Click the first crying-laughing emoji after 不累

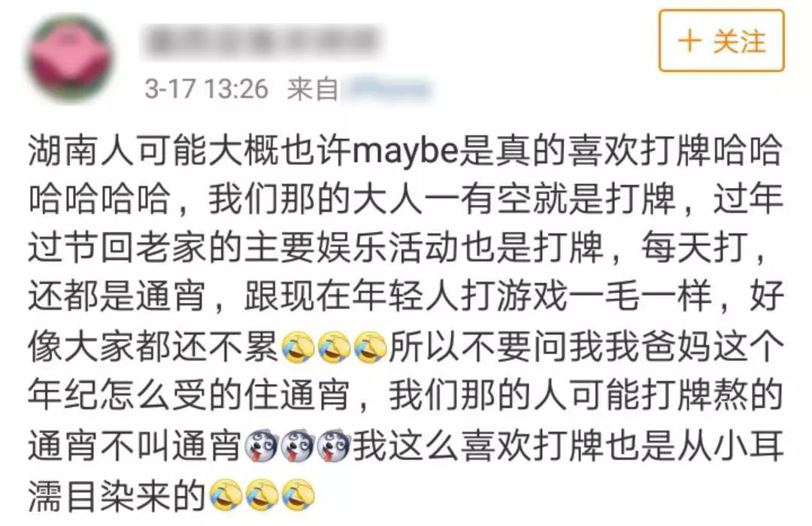click(298, 347)
